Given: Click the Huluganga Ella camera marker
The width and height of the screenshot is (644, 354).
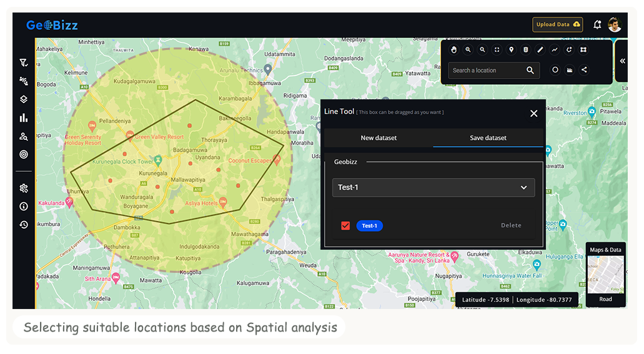Looking at the screenshot, I should click(537, 264).
